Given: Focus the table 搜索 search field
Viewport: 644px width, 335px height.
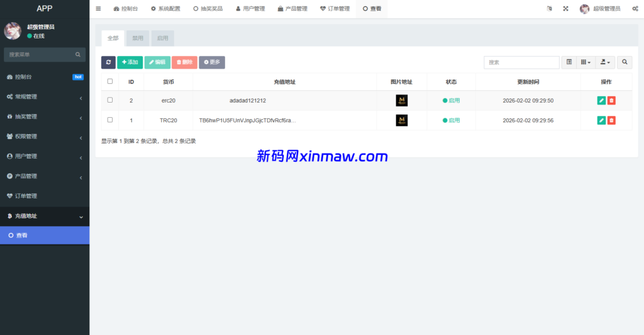Looking at the screenshot, I should [x=521, y=62].
